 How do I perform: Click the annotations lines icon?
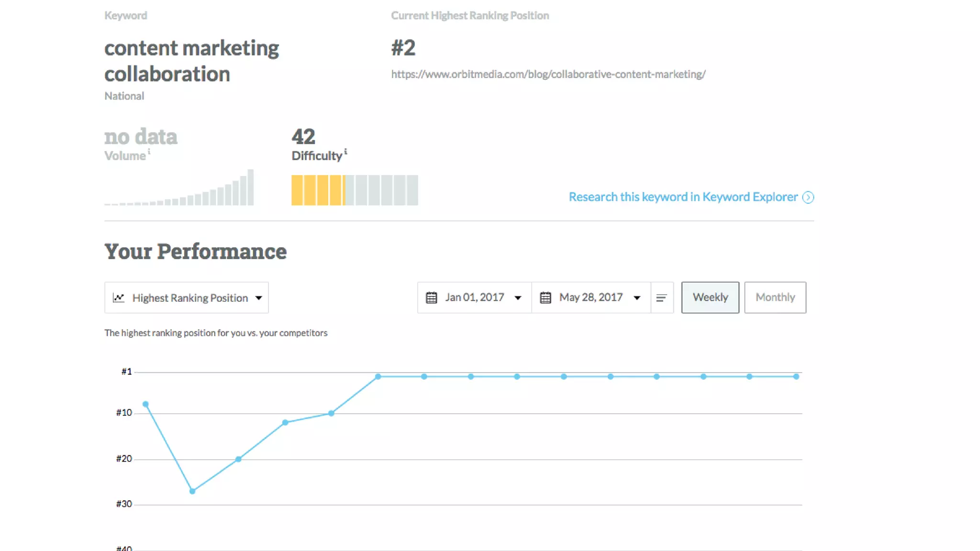[661, 298]
